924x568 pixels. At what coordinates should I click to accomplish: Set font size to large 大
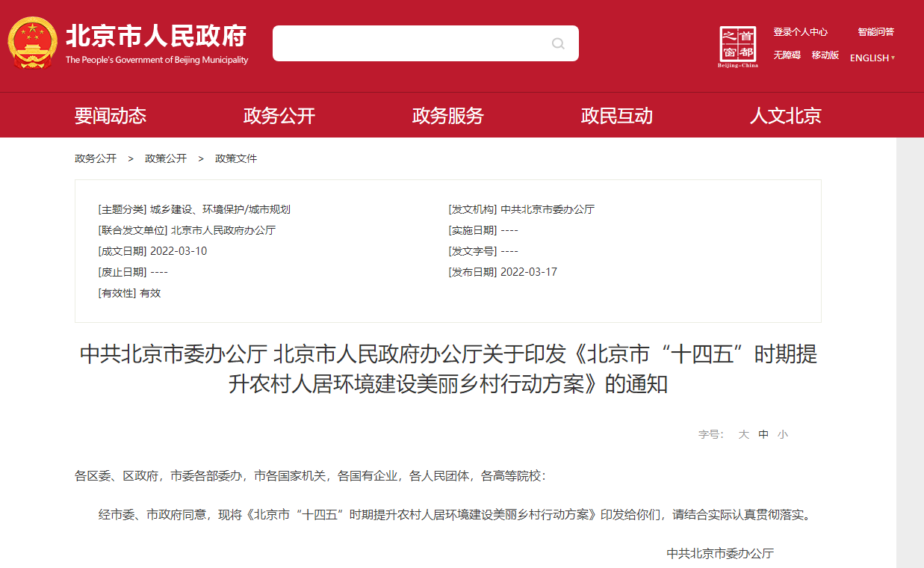pos(744,434)
